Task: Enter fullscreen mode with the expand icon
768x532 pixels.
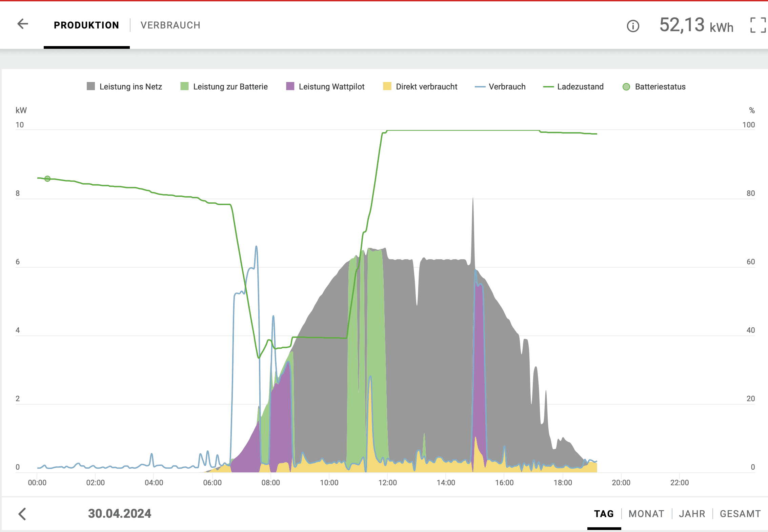Action: tap(758, 25)
